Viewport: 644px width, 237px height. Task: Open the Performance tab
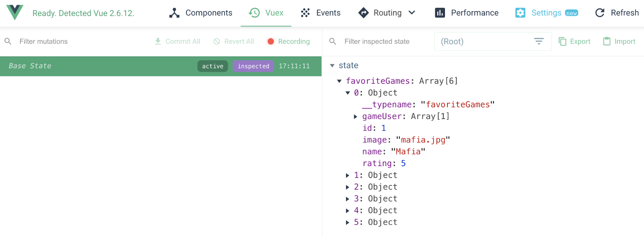click(466, 13)
